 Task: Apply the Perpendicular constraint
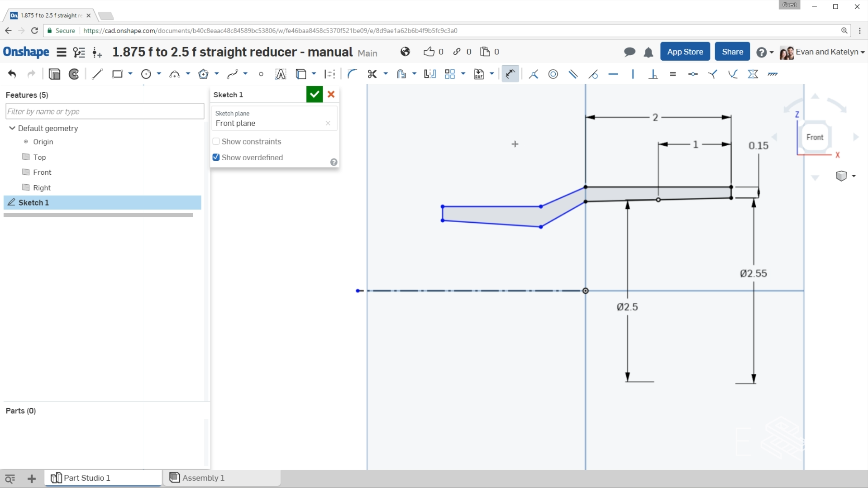click(653, 74)
